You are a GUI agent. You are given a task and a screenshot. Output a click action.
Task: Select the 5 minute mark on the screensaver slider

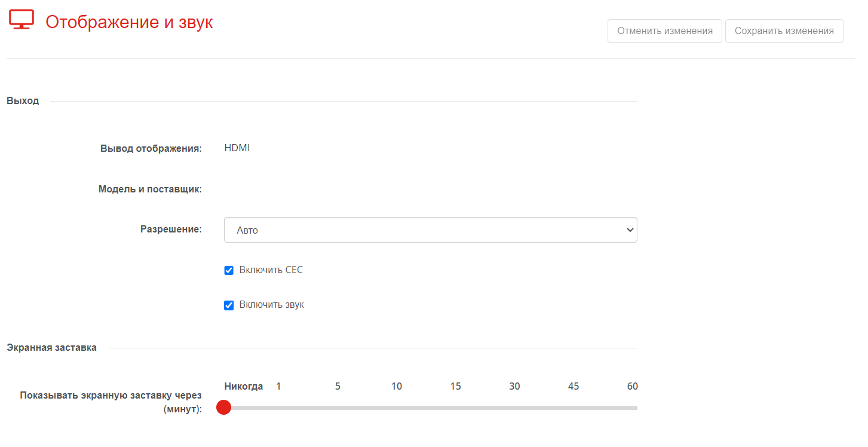[x=338, y=386]
